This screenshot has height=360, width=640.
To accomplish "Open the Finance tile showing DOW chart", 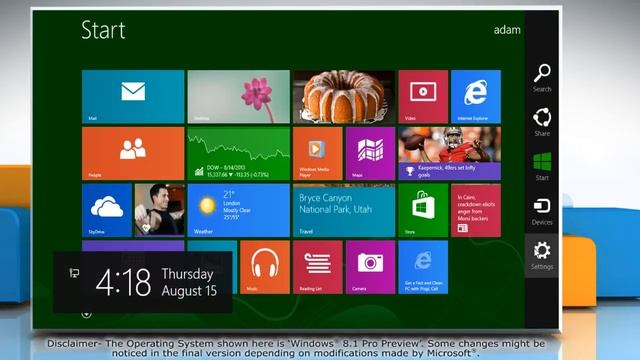I will (238, 153).
